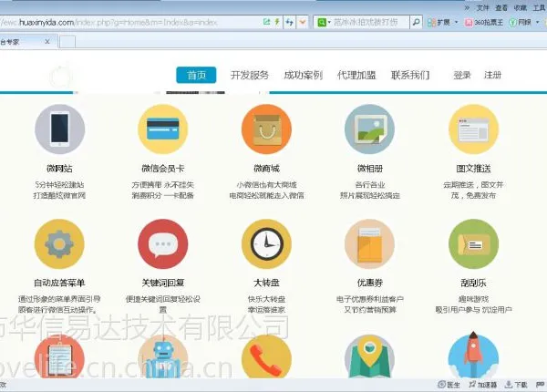Screen dimensions: 547x392
Task: Open the 图文推送 page icon
Action: 473,129
